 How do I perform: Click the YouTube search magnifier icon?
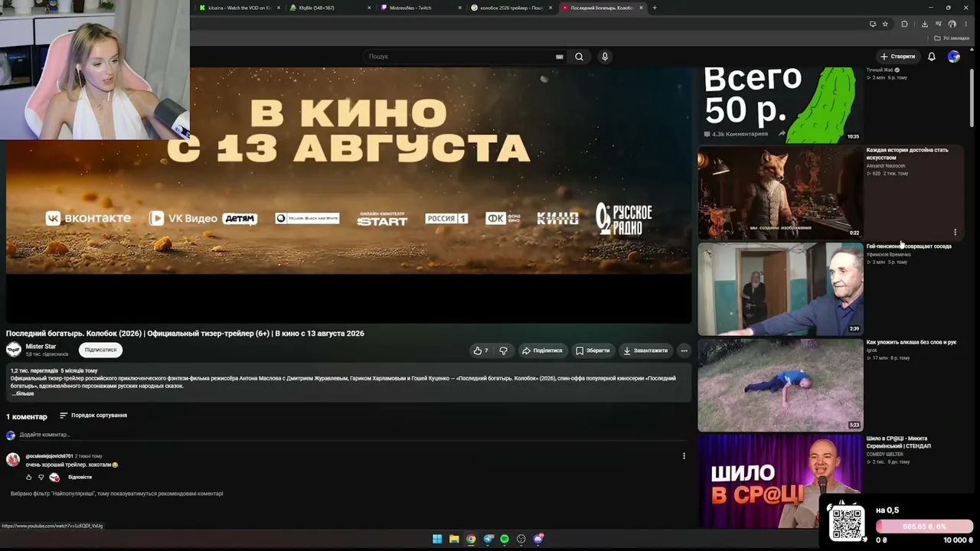point(579,57)
